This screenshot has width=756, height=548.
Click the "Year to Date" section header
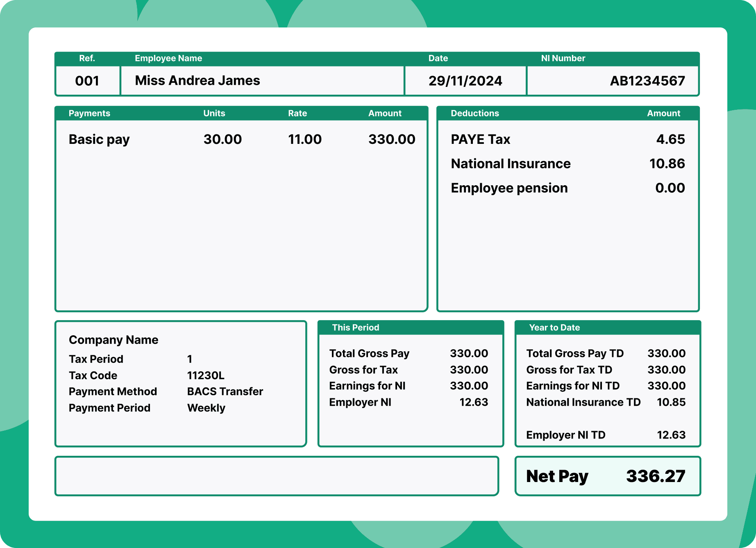pos(554,327)
